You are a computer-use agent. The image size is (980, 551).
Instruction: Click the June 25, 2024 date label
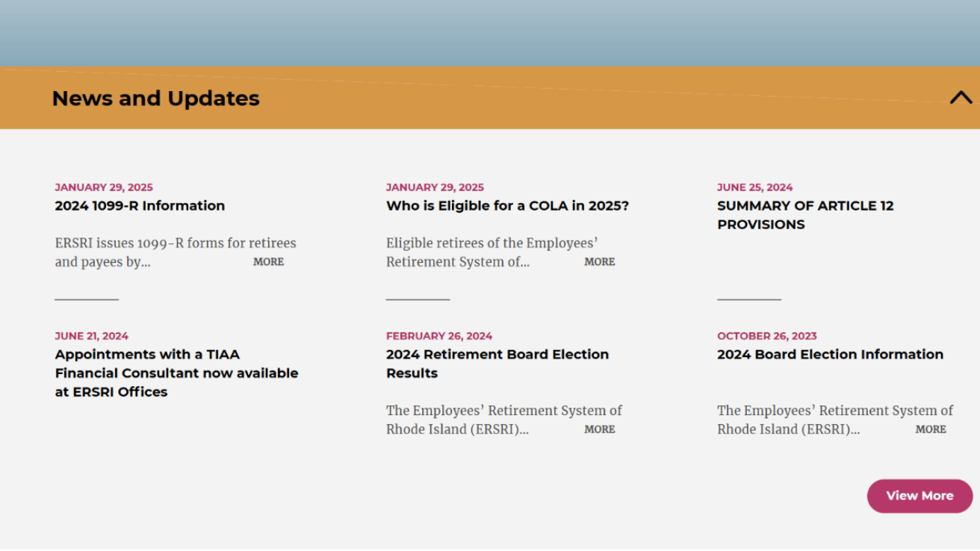(754, 187)
